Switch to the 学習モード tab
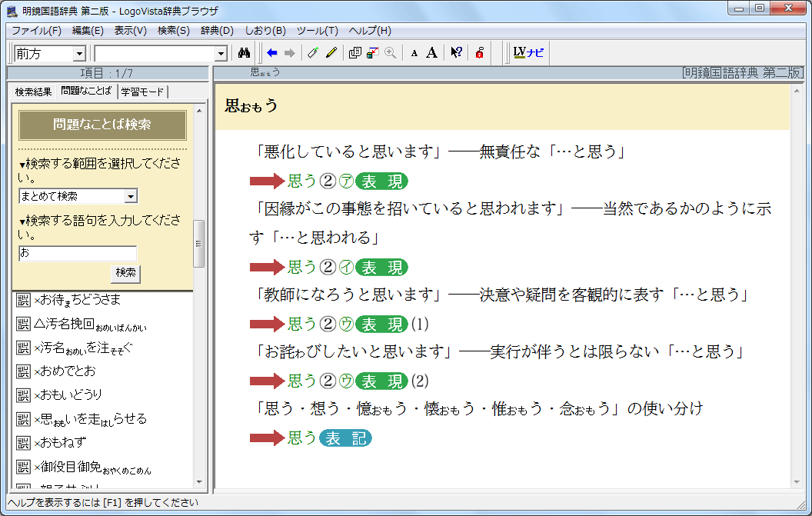Image resolution: width=812 pixels, height=516 pixels. coord(142,92)
